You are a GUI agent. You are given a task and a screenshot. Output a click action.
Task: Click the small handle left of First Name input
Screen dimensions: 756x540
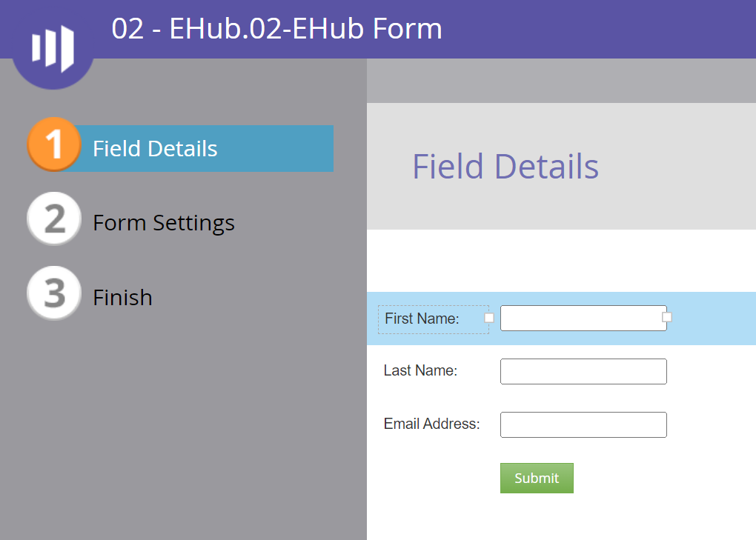pos(488,317)
